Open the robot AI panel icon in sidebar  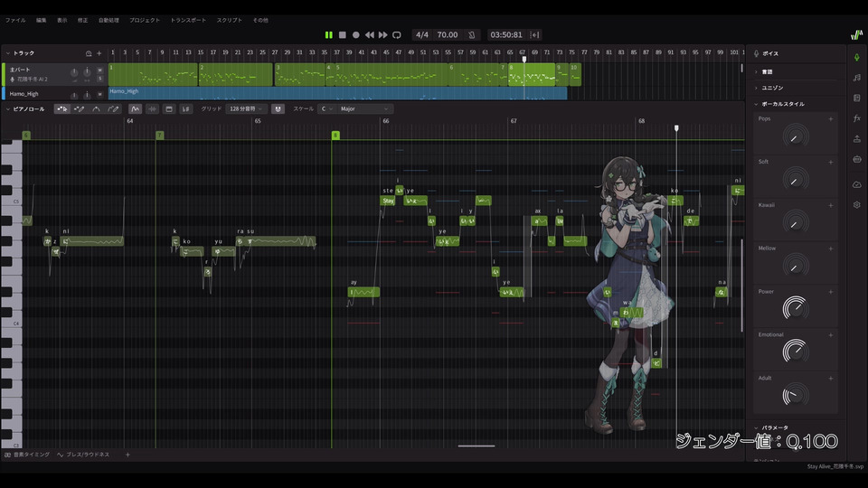[x=856, y=159]
